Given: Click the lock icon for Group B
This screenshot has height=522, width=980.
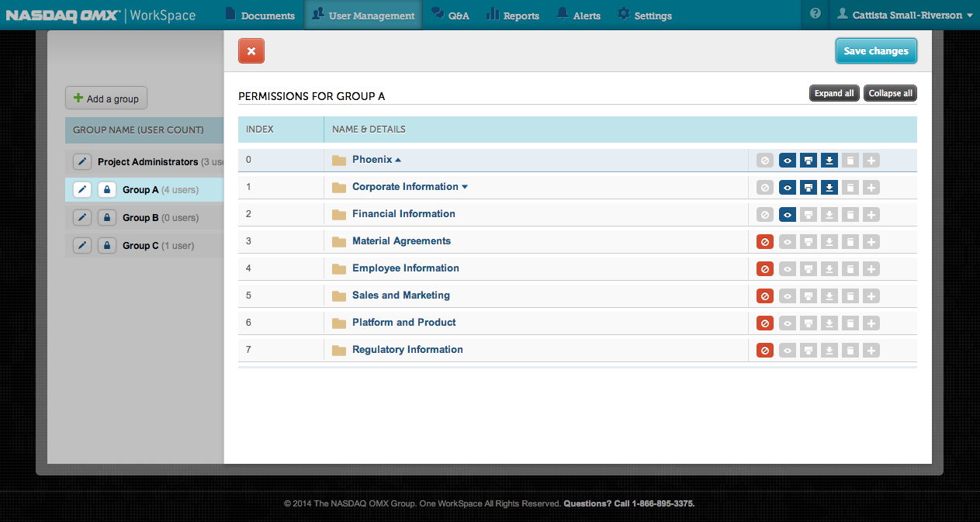Looking at the screenshot, I should (107, 217).
